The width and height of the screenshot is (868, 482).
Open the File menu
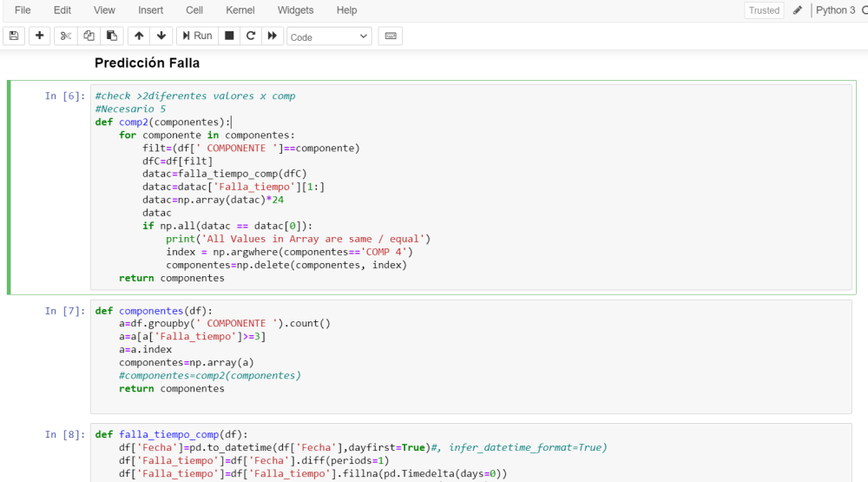[x=23, y=10]
